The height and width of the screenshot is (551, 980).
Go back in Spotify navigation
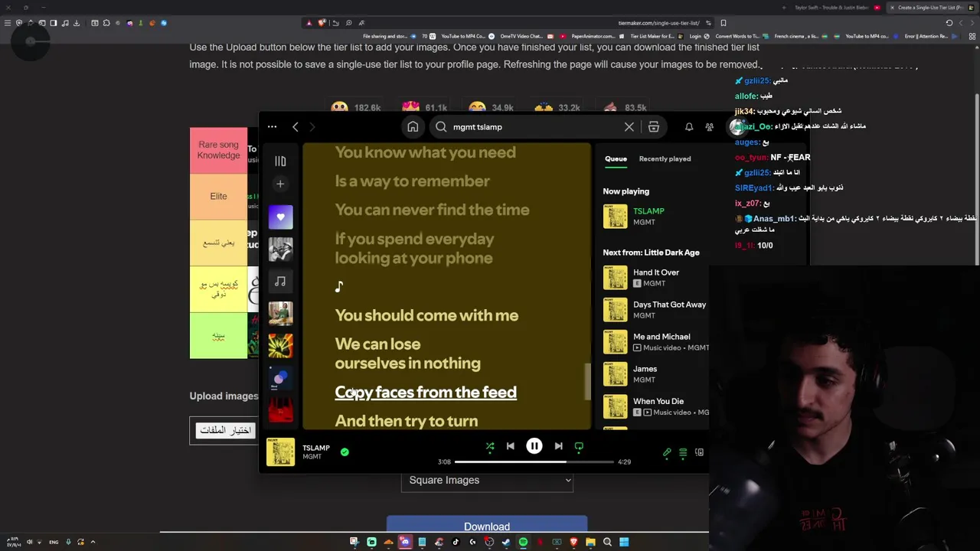pyautogui.click(x=296, y=127)
